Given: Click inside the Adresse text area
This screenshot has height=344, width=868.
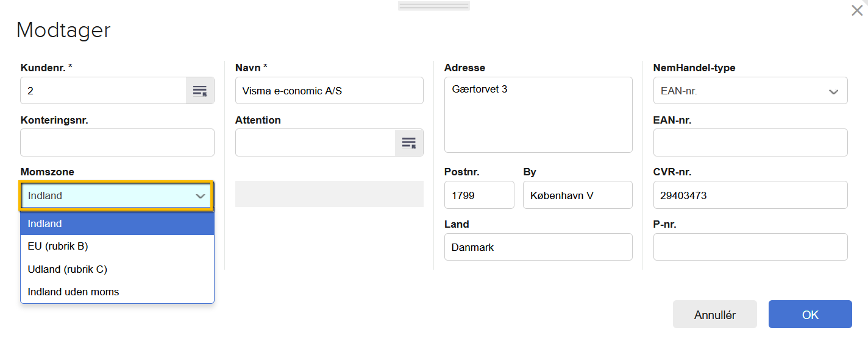Looking at the screenshot, I should pyautogui.click(x=538, y=114).
